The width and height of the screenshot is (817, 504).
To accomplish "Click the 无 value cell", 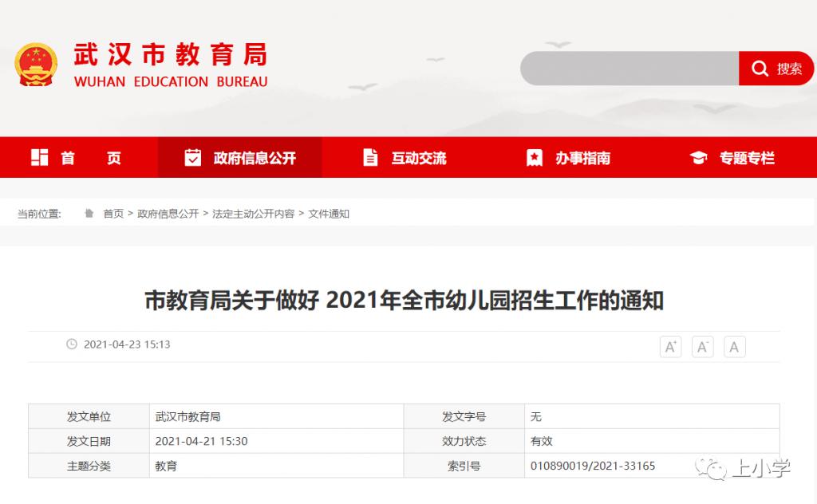I will click(653, 416).
